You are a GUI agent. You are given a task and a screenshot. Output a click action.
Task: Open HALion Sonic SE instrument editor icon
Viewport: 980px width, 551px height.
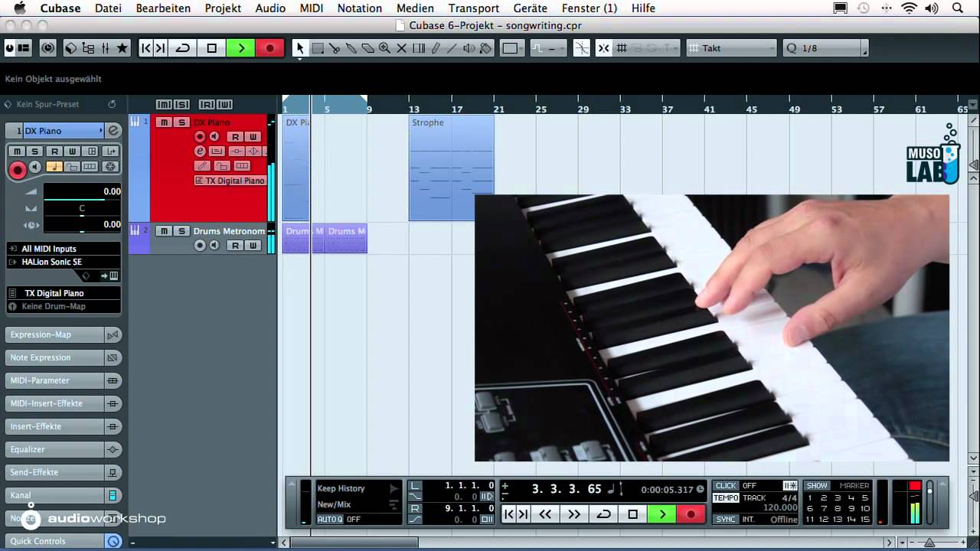113,275
